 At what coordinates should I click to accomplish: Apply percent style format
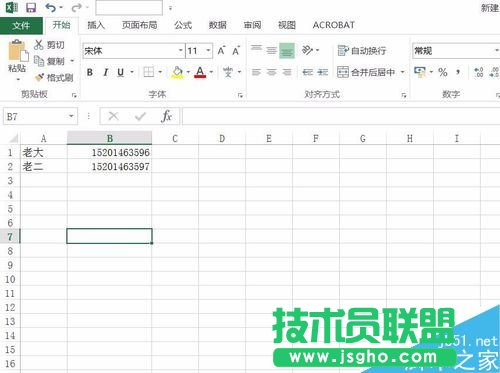click(x=443, y=72)
